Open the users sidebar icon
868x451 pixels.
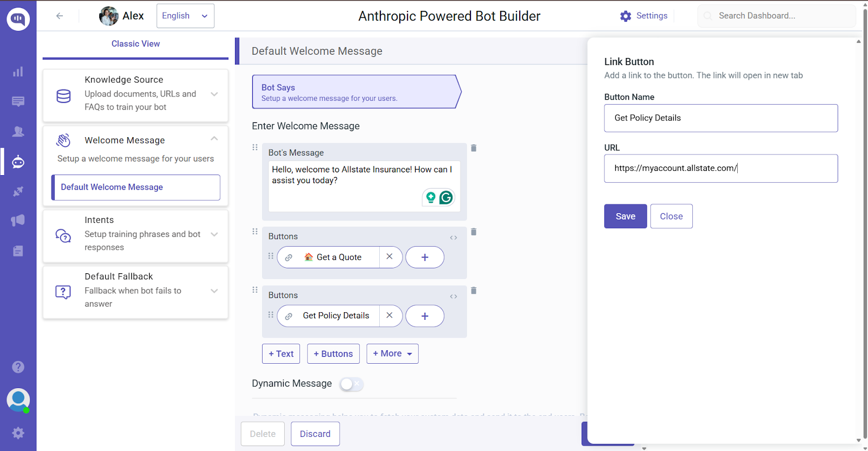point(18,131)
